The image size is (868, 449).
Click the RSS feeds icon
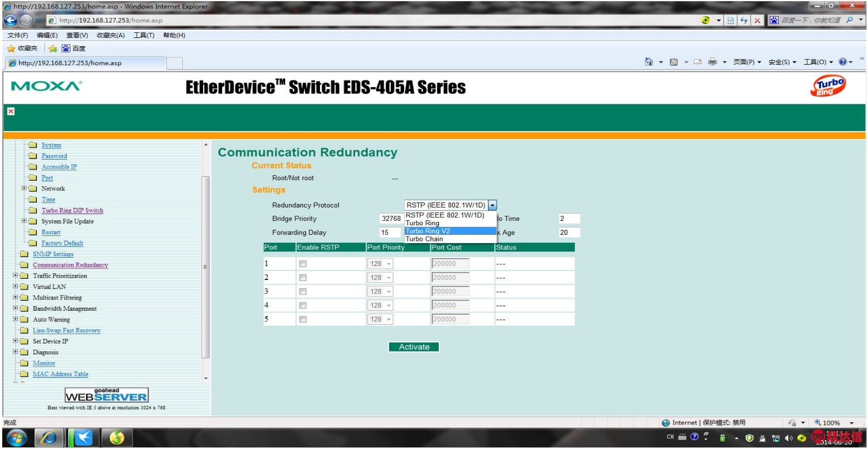point(674,62)
